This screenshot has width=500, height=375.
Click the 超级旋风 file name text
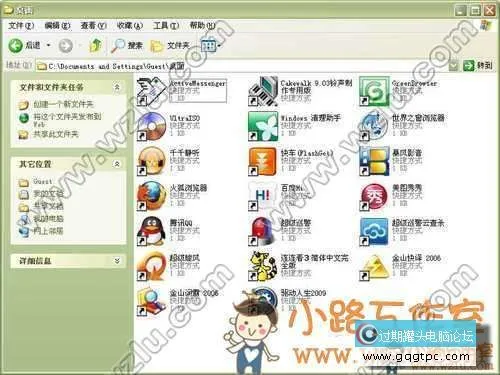pos(184,258)
